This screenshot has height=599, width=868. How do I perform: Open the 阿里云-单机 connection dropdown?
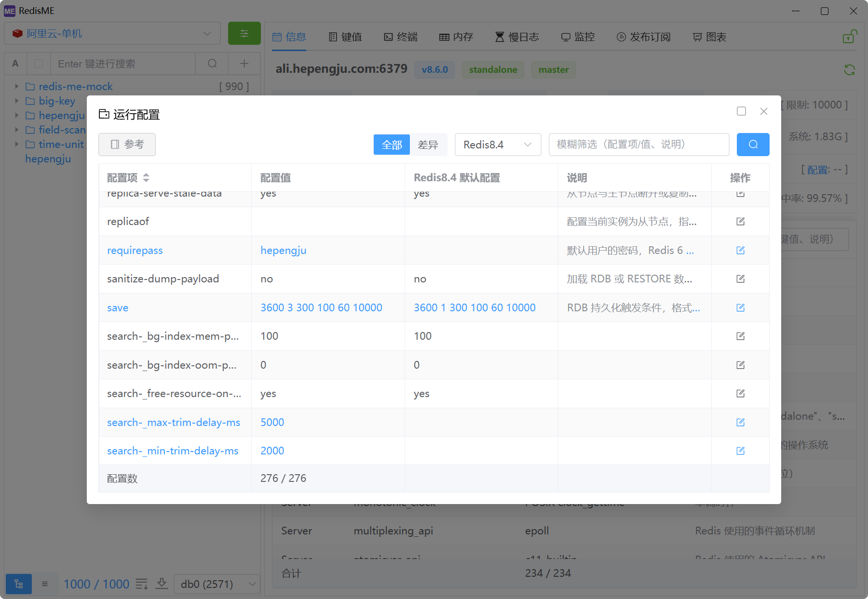[112, 34]
